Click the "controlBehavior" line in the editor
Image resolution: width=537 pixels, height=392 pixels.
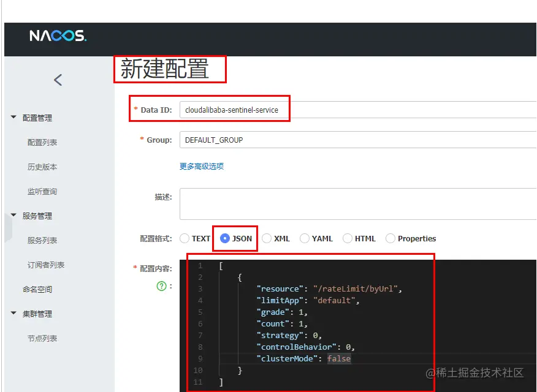pyautogui.click(x=305, y=347)
